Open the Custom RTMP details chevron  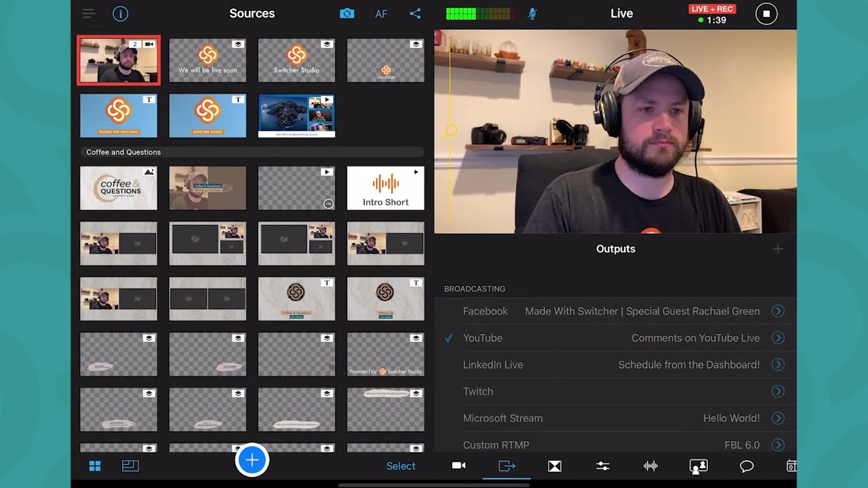pyautogui.click(x=778, y=445)
